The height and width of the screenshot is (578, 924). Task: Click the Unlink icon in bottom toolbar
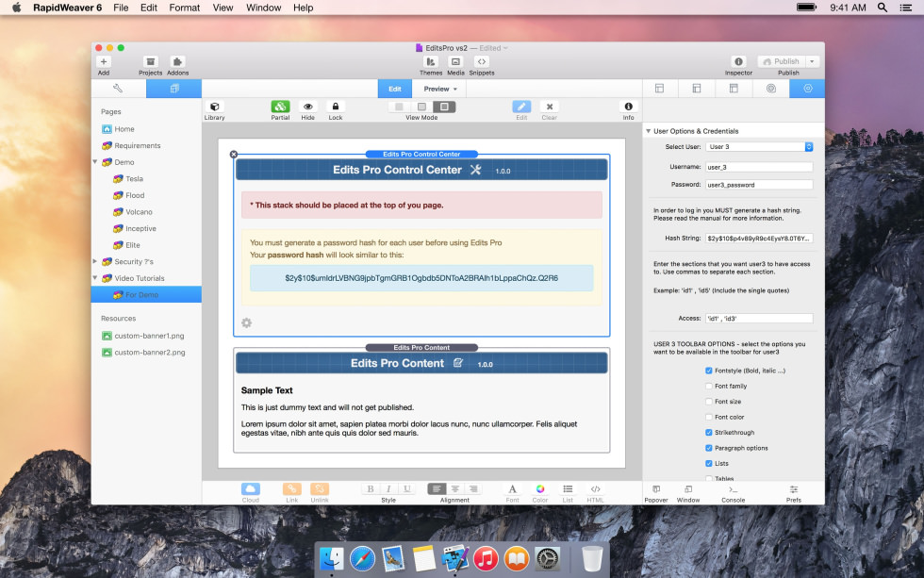pyautogui.click(x=320, y=489)
